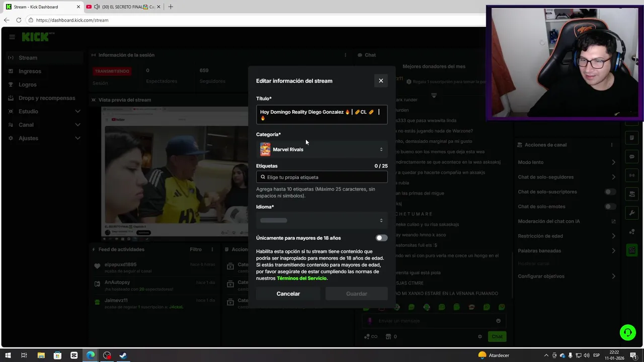644x362 pixels.
Task: Expand Palabras baneadas setting
Action: (x=567, y=251)
